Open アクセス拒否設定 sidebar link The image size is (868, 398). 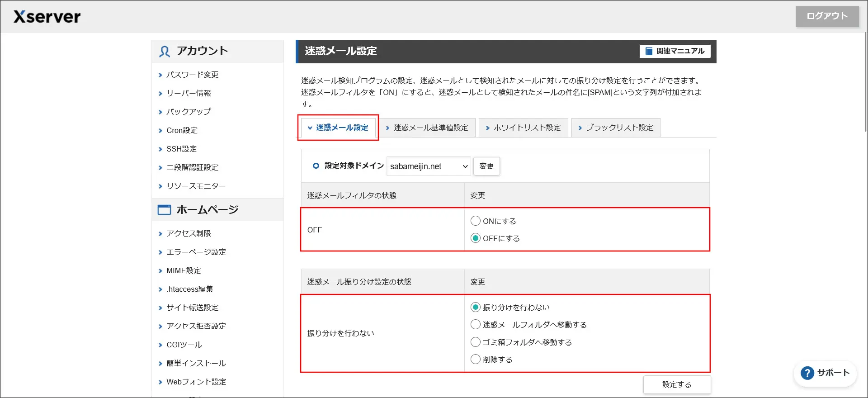(x=196, y=326)
